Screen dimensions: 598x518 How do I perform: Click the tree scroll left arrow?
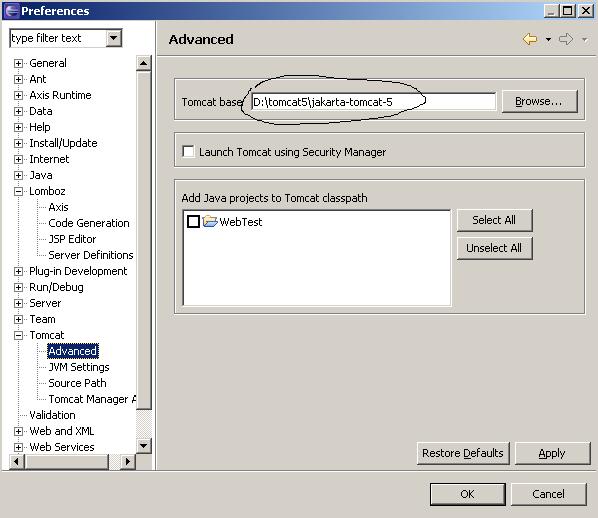click(x=16, y=462)
